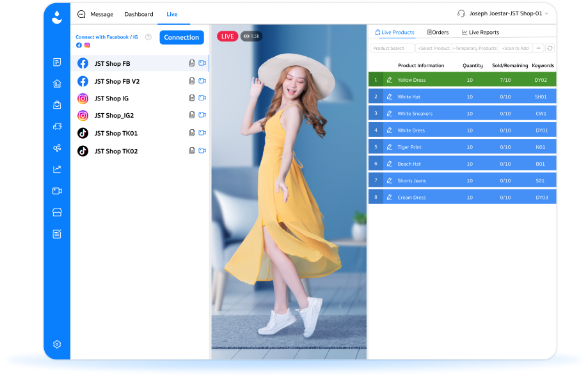Image resolution: width=588 pixels, height=378 pixels.
Task: Select the JST Shop FB V2 channel
Action: (140, 81)
